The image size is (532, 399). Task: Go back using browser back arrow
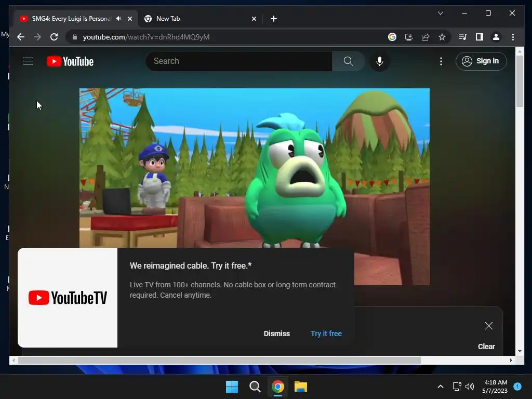click(21, 37)
